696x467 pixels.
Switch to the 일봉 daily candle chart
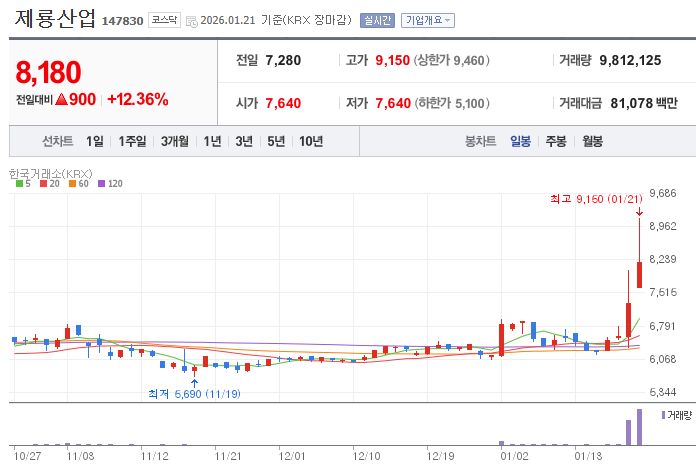click(520, 141)
